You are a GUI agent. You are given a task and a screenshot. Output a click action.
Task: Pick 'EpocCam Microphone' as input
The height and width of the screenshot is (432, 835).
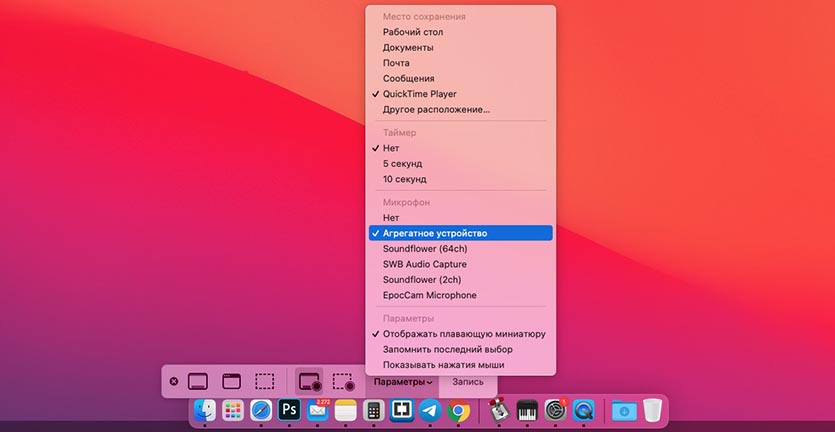pyautogui.click(x=429, y=295)
